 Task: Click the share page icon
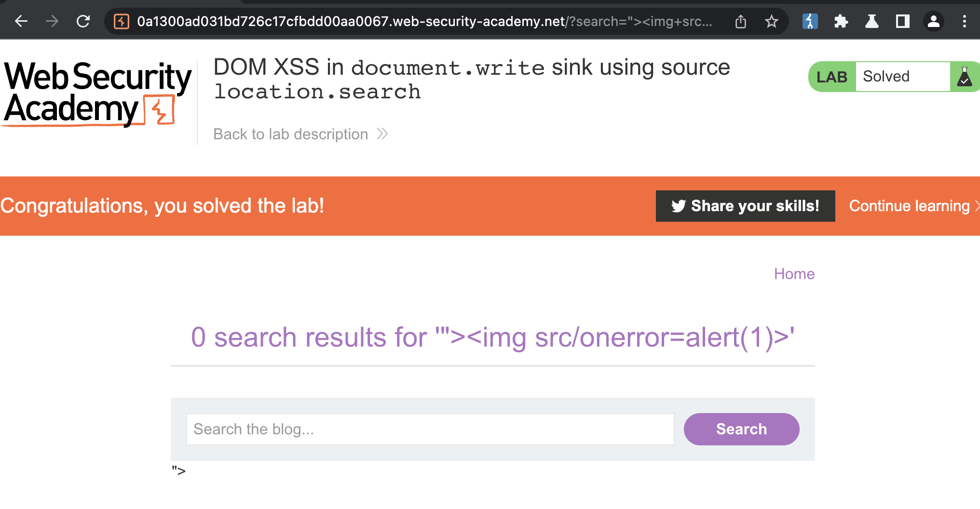click(741, 21)
